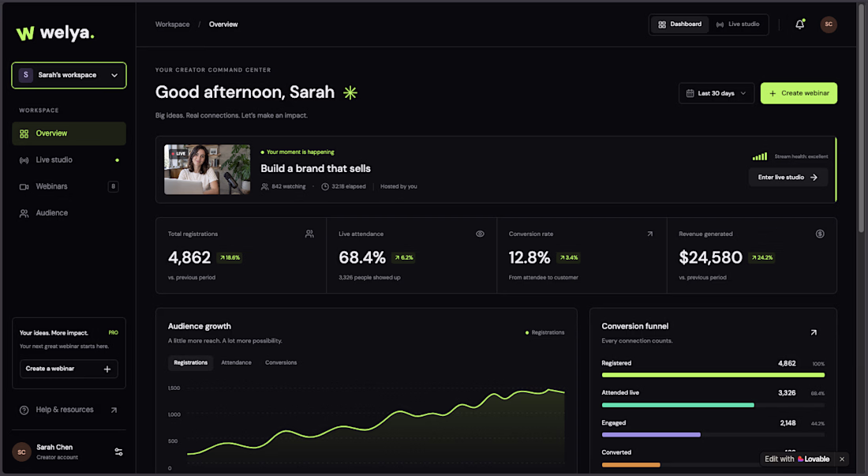The image size is (868, 476).
Task: Click Enter live studio button
Action: point(788,177)
